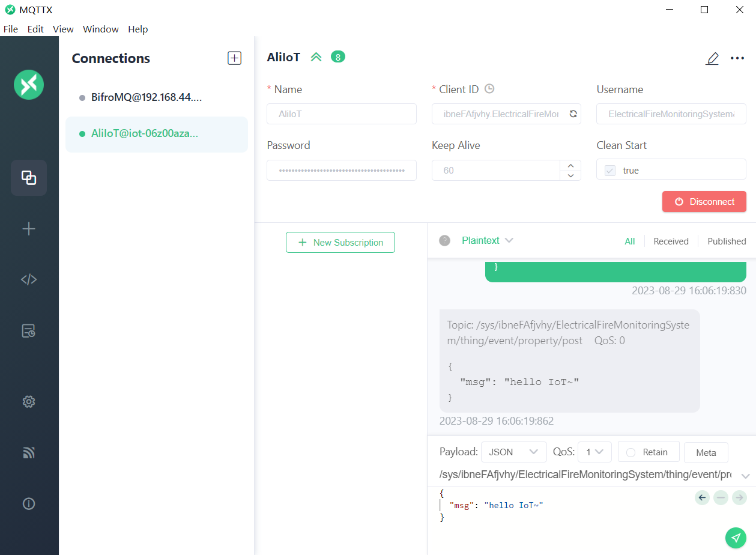Click the Keep Alive input field
Image resolution: width=756 pixels, height=555 pixels.
(496, 170)
